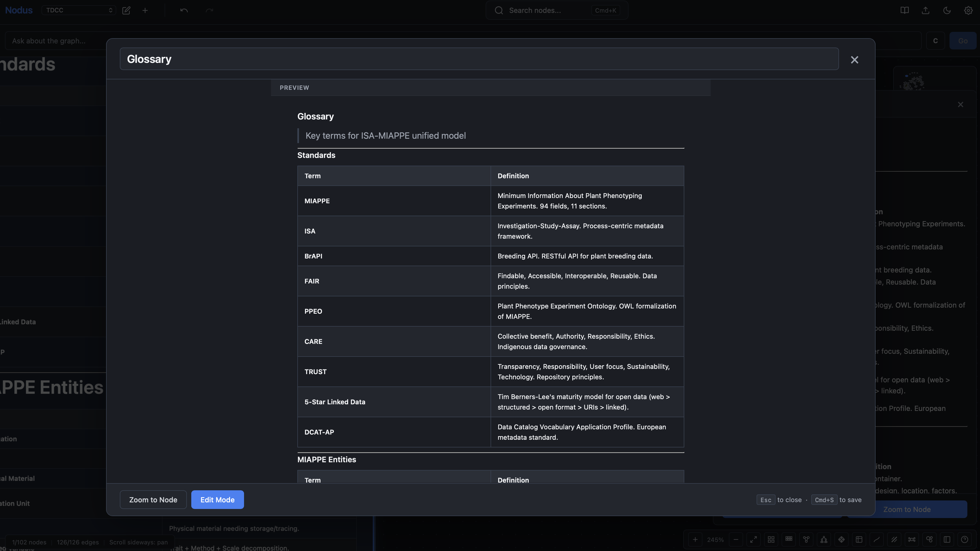This screenshot has height=551, width=980.
Task: Click the undo arrow icon
Action: pyautogui.click(x=184, y=10)
